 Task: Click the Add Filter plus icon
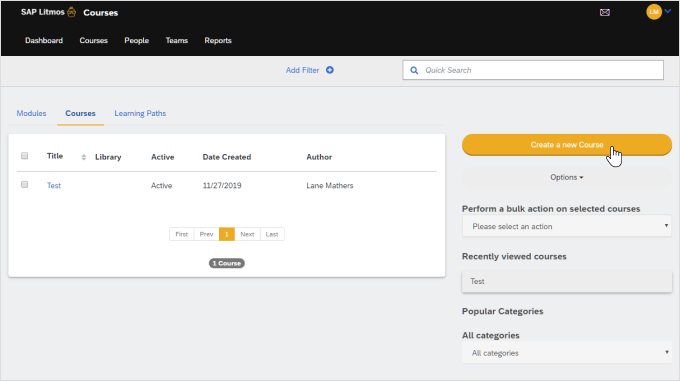tap(330, 70)
